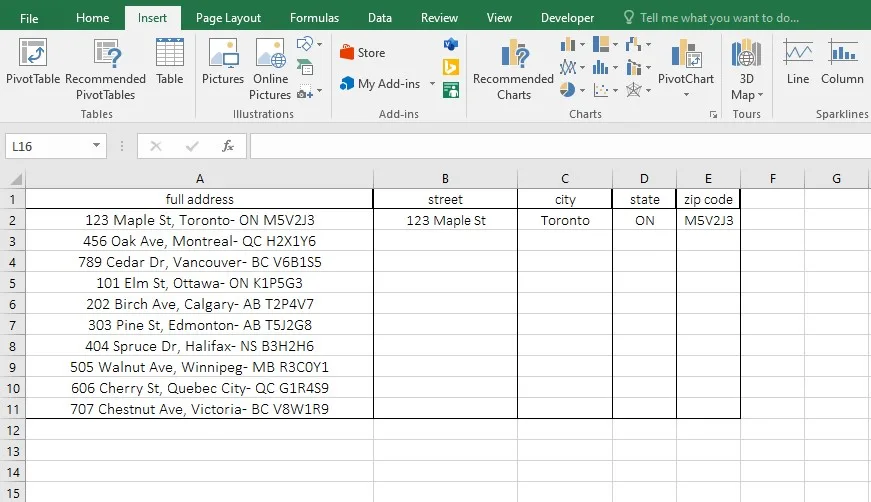Switch to the Formulas tab
Screen dimensions: 871x502
coord(314,18)
